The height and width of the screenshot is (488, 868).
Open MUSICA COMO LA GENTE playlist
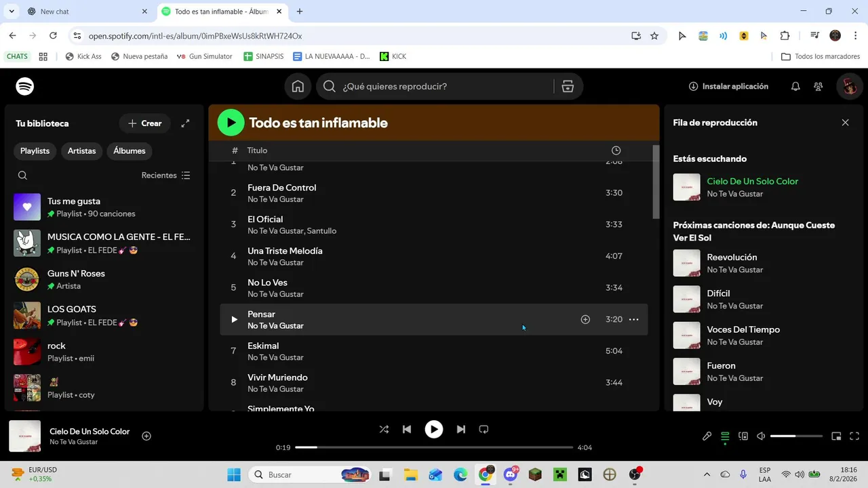104,243
